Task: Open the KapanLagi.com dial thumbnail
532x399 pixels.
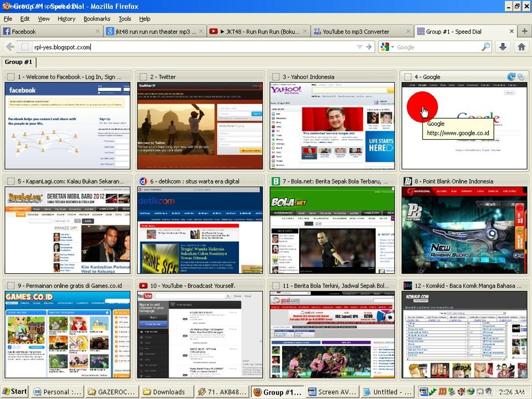Action: (x=68, y=230)
